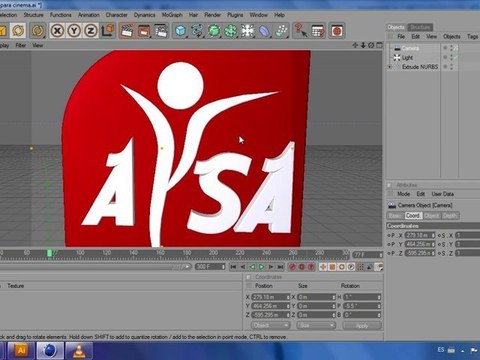Click the timeline ruler at frame 200
The width and height of the screenshot is (480, 360).
click(x=213, y=253)
